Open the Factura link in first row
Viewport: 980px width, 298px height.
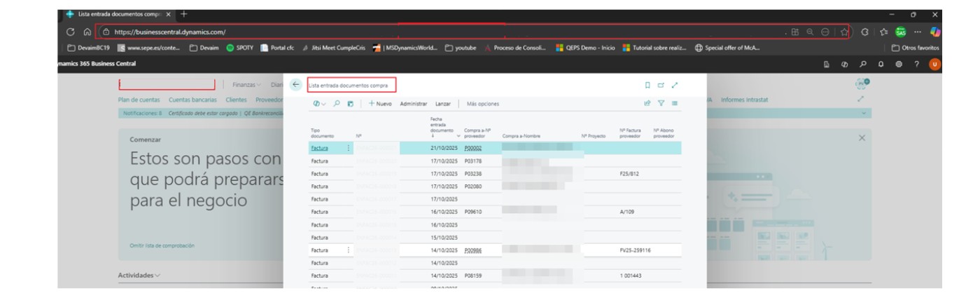coord(318,149)
